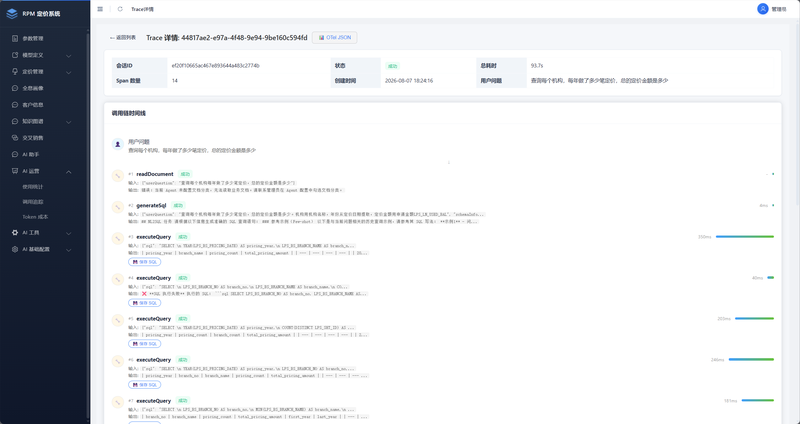This screenshot has height=424, width=800.
Task: Click the step icon for #1 readDocument
Action: coord(118,176)
